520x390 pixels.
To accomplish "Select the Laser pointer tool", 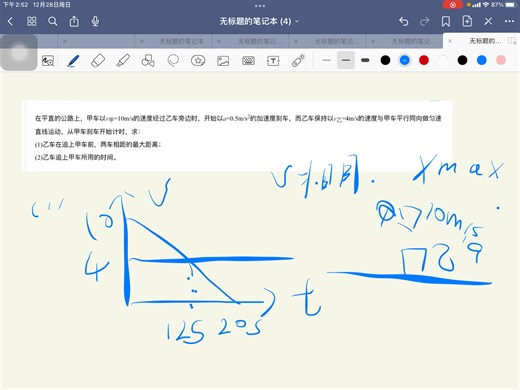I will 298,61.
